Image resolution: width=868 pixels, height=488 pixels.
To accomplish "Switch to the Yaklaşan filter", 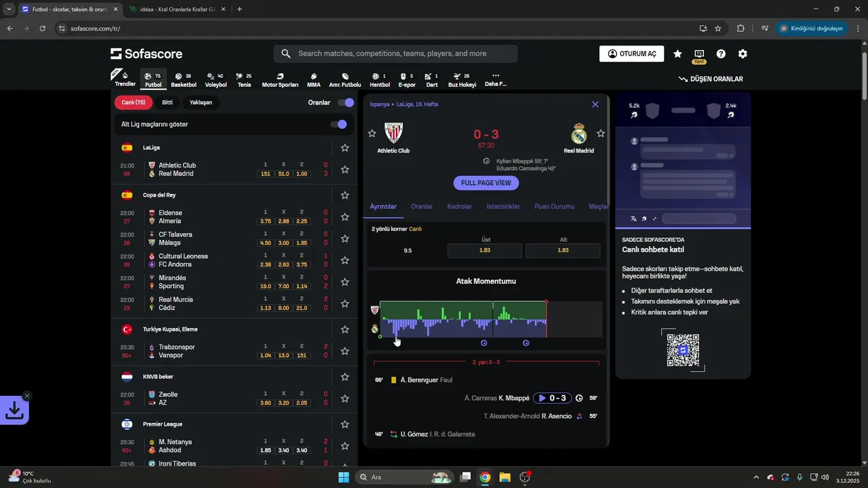I will pyautogui.click(x=201, y=102).
